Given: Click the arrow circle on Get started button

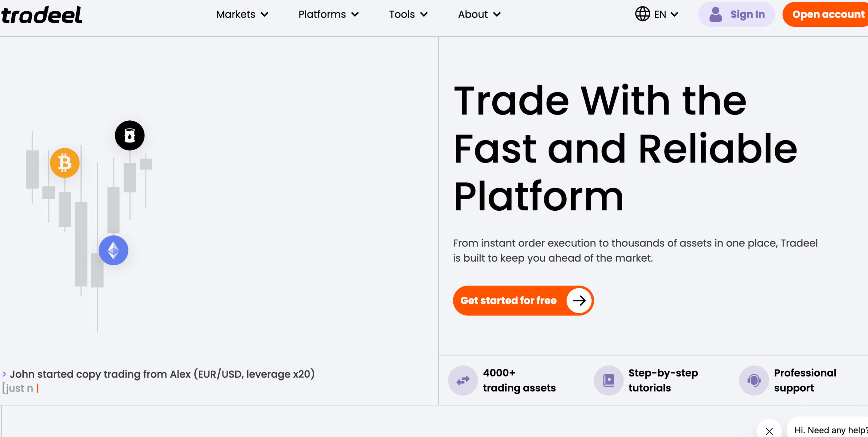Looking at the screenshot, I should (579, 301).
